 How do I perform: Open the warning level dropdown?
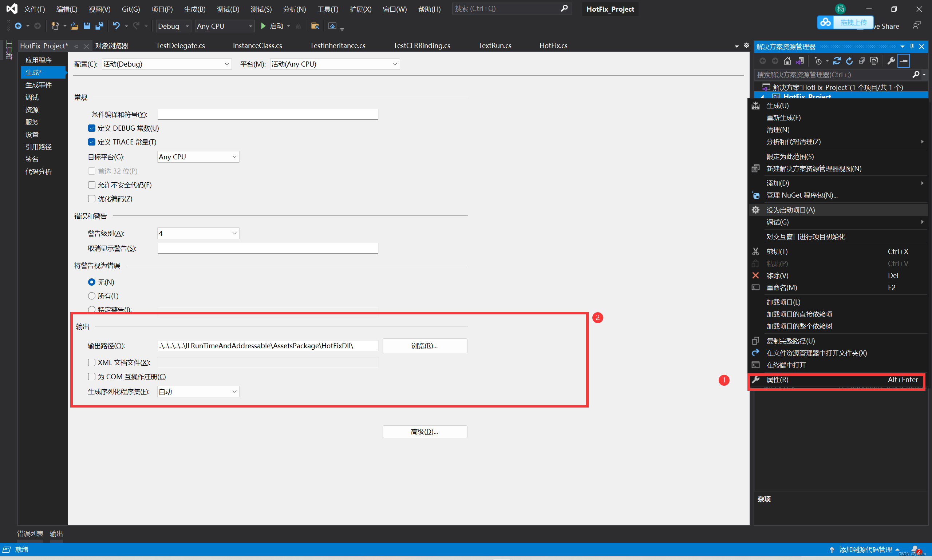(198, 233)
